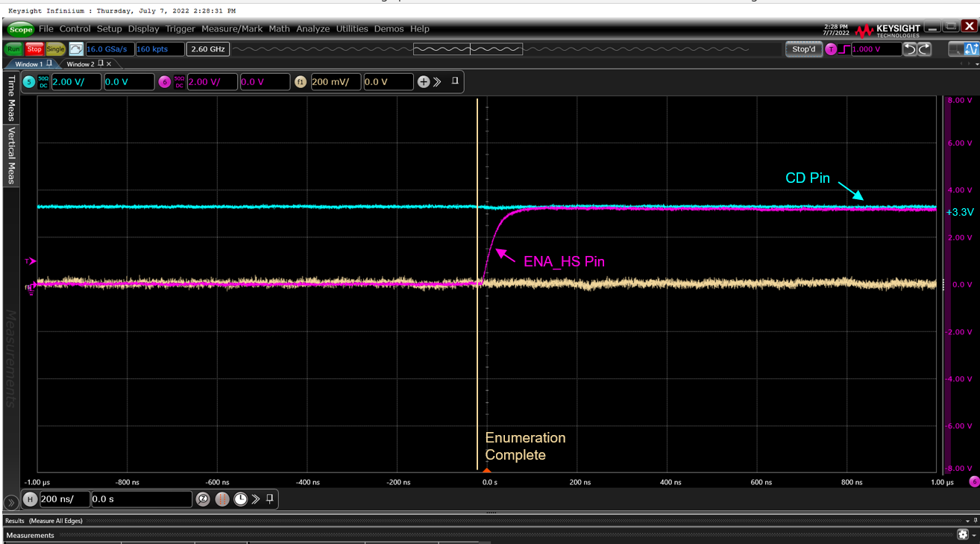
Task: Open the measurements settings gear icon
Action: 963,535
